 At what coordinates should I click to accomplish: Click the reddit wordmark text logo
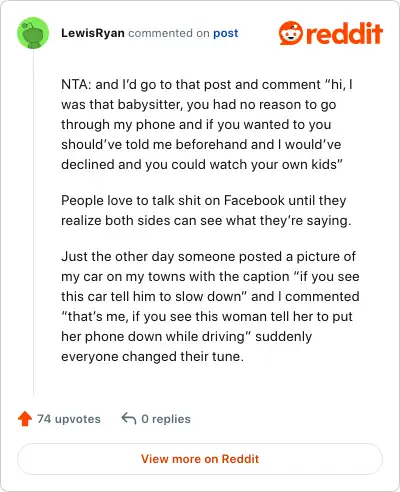point(343,33)
